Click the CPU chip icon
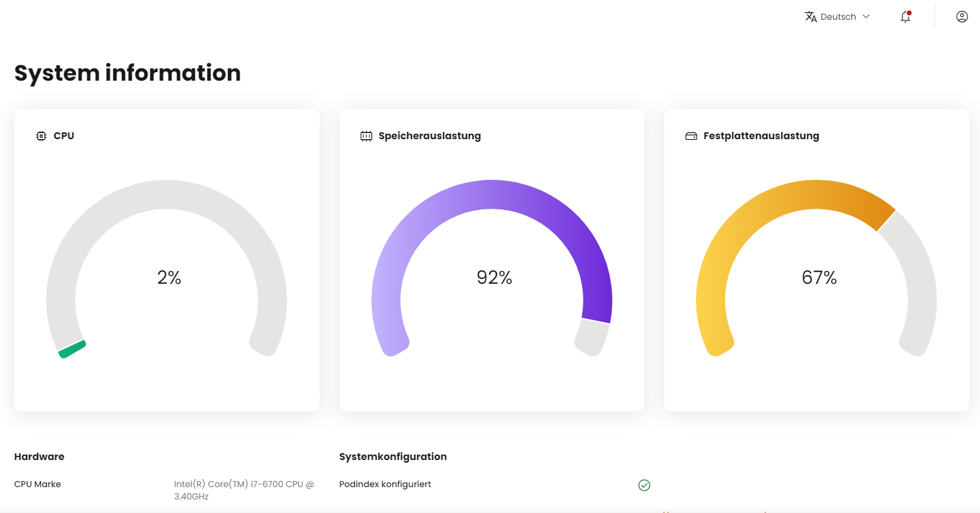980x513 pixels. [x=41, y=136]
